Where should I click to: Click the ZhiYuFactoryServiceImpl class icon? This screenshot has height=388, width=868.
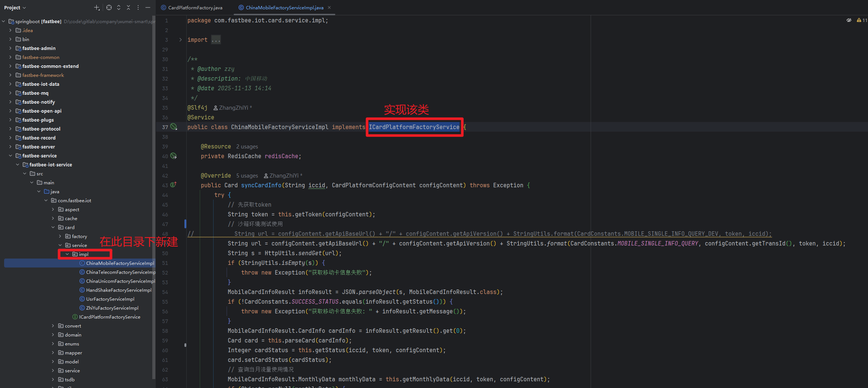[x=82, y=308]
